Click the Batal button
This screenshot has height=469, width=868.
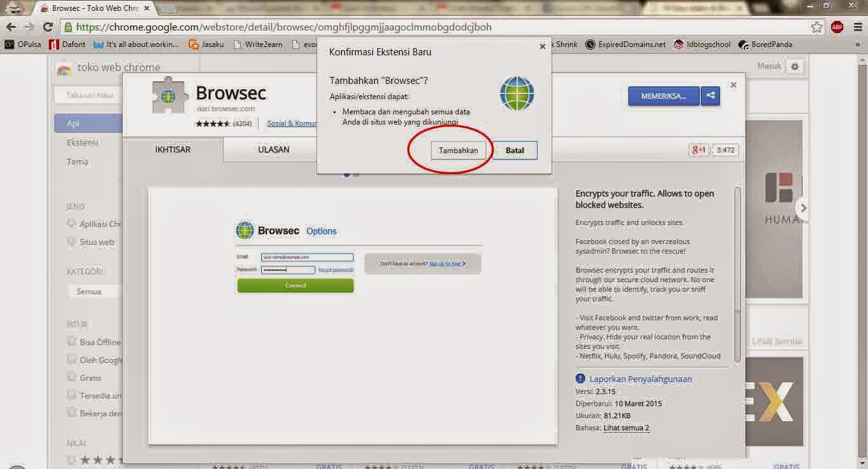(515, 151)
